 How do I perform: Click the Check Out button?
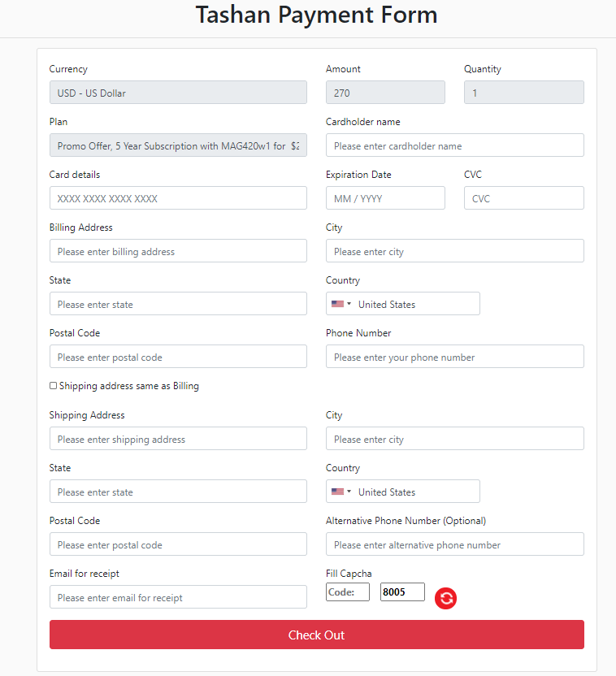[316, 635]
